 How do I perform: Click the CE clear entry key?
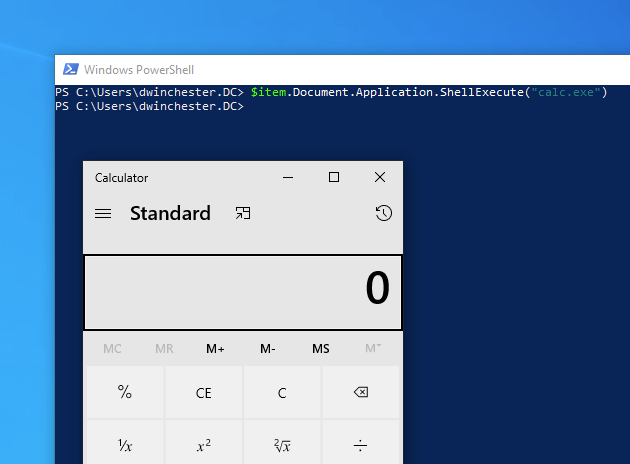pos(204,392)
